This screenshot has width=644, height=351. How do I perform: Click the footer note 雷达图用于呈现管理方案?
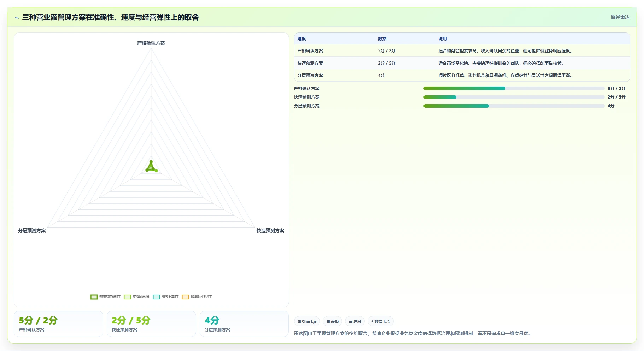pos(413,333)
